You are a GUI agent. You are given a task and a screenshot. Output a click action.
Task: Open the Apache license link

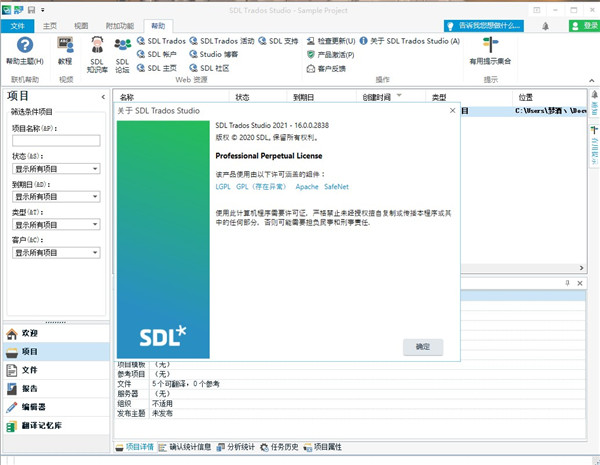[306, 186]
